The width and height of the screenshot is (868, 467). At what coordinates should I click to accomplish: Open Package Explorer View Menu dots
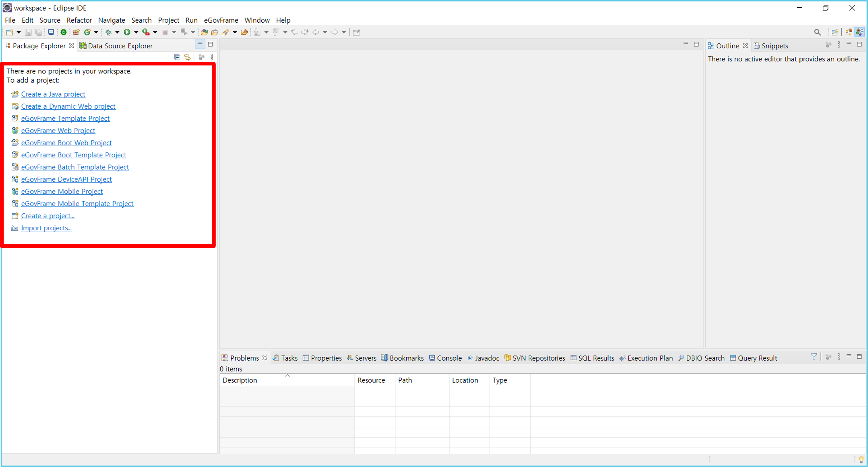[x=212, y=57]
